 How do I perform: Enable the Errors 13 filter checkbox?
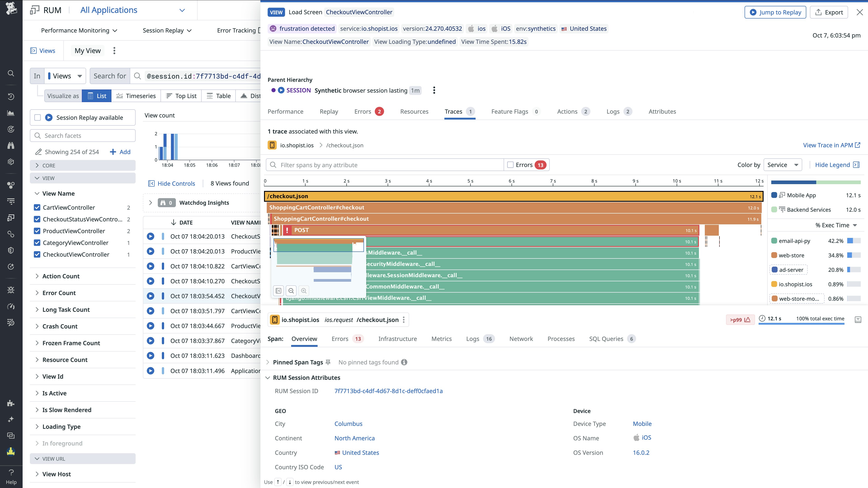point(510,165)
